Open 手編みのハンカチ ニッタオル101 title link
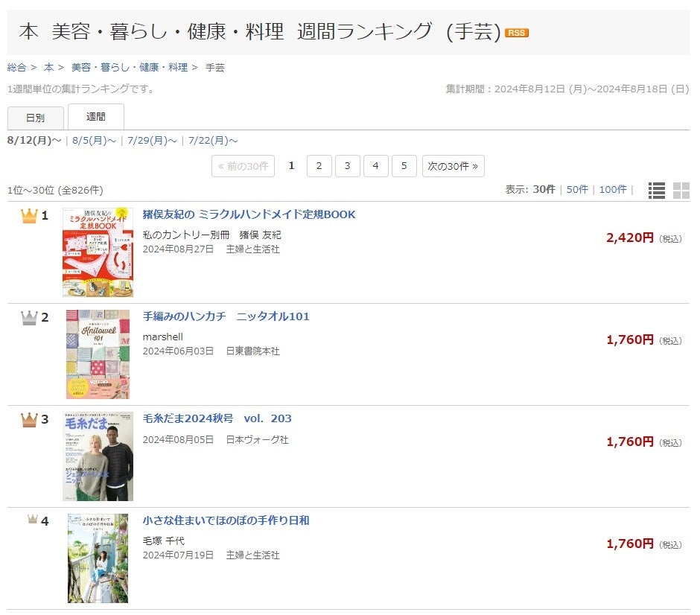Screen dimensions: 700x615 pyautogui.click(x=226, y=316)
